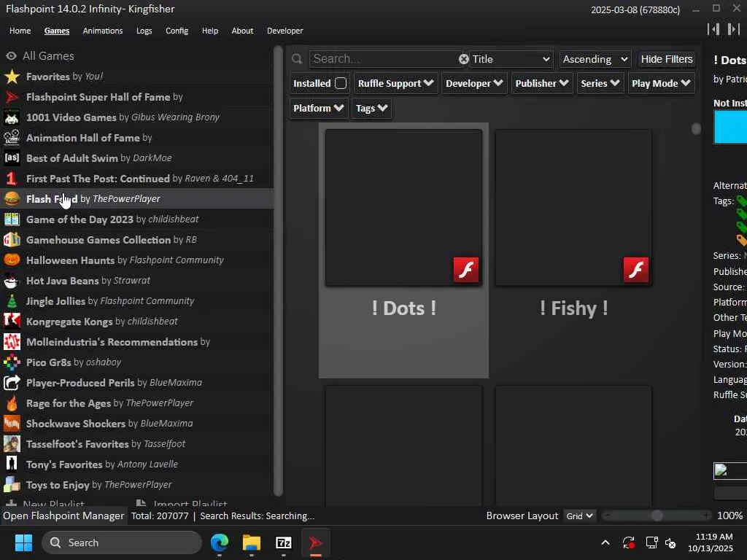Open the Title sort field dropdown
The height and width of the screenshot is (560, 747).
point(511,59)
